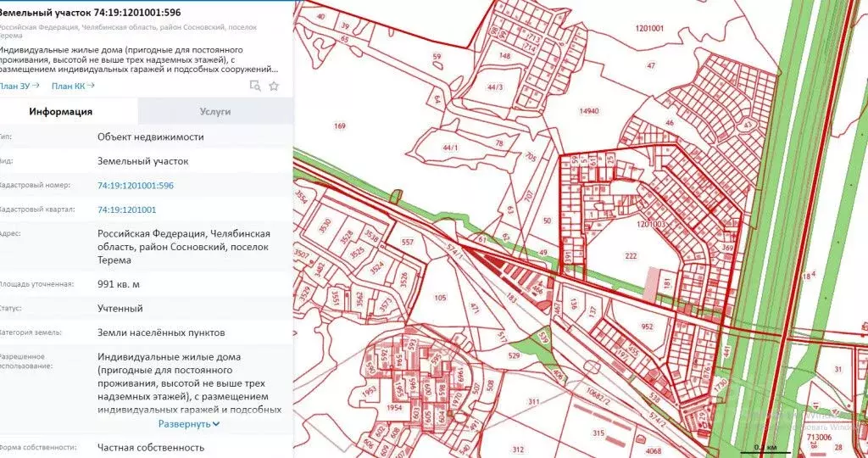The image size is (868, 458).
Task: Click parcel 315 on the map
Action: [598, 433]
